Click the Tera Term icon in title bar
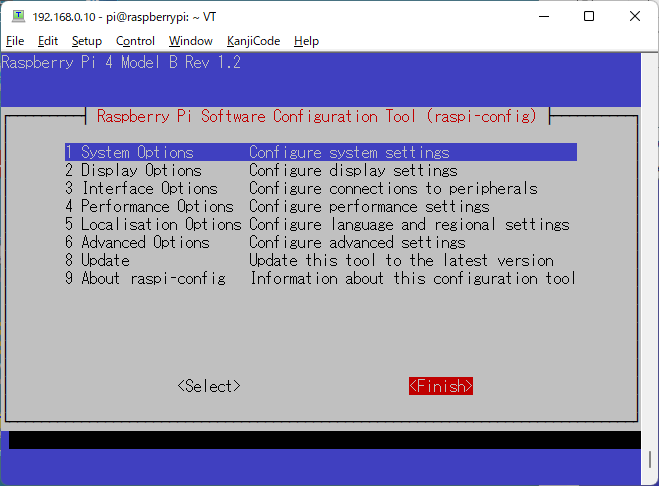 [18, 17]
